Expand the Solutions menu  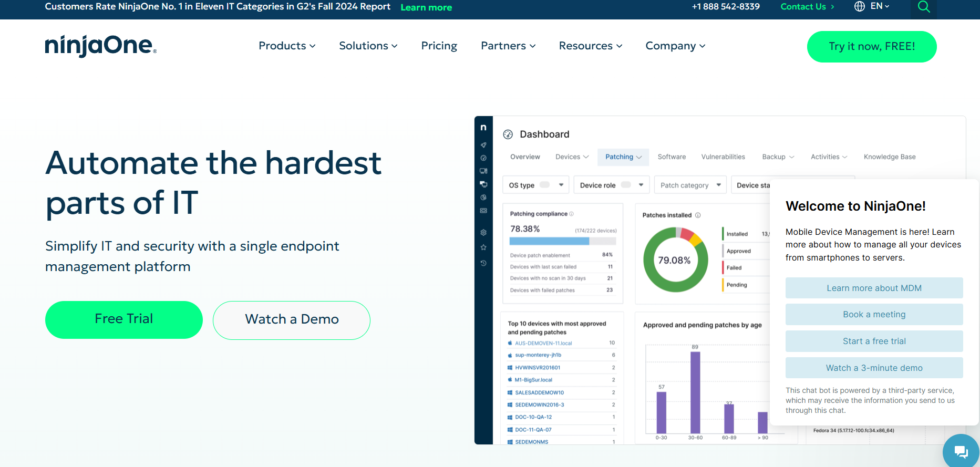[368, 46]
